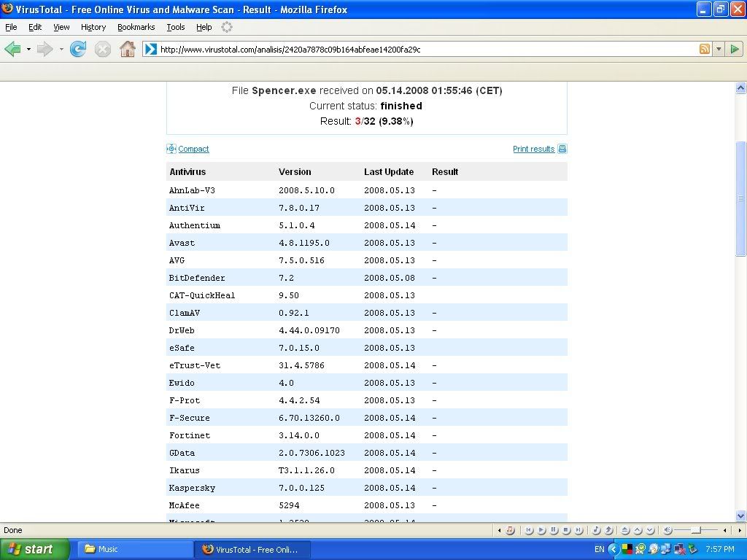Show hidden system tray icons
Image resolution: width=747 pixels, height=560 pixels.
tap(614, 549)
